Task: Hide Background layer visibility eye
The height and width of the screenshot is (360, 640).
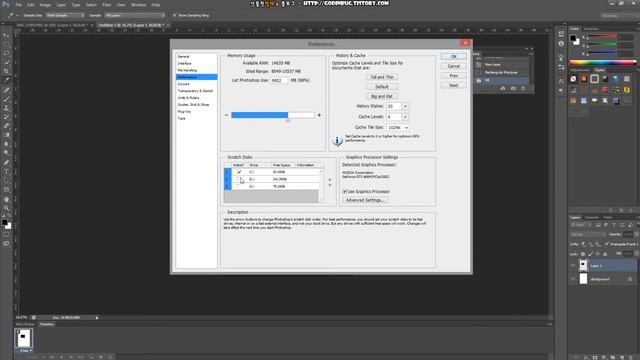Action: click(573, 279)
